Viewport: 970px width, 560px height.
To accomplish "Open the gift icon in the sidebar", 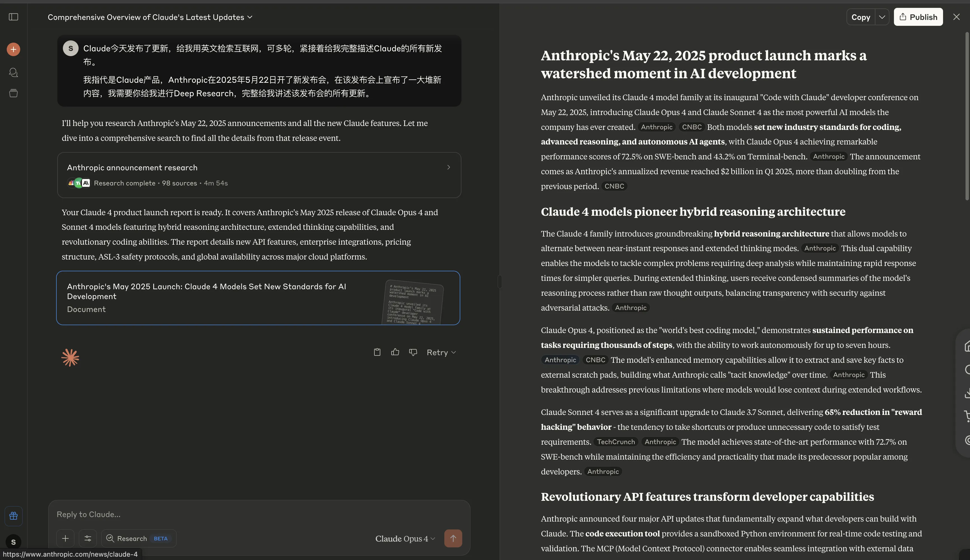I will point(13,516).
